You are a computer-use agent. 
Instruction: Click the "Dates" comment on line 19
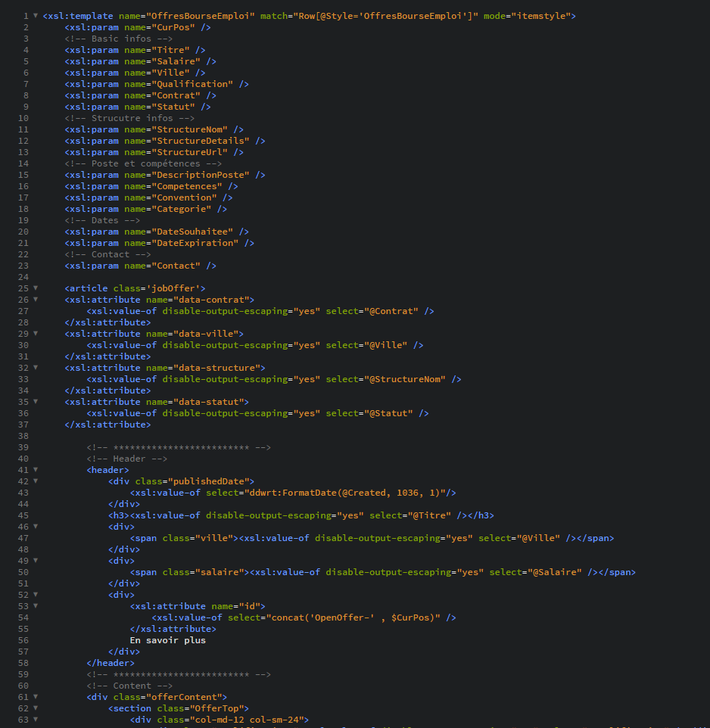102,220
